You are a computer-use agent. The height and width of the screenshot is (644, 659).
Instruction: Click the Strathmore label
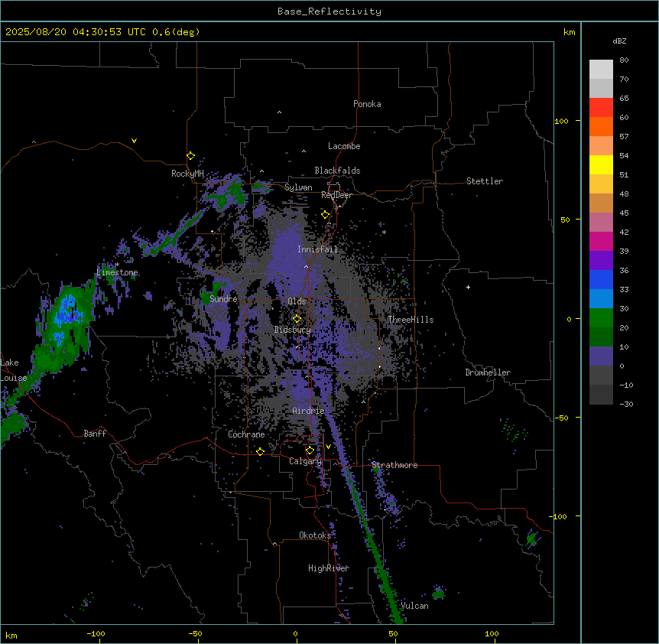(x=394, y=465)
